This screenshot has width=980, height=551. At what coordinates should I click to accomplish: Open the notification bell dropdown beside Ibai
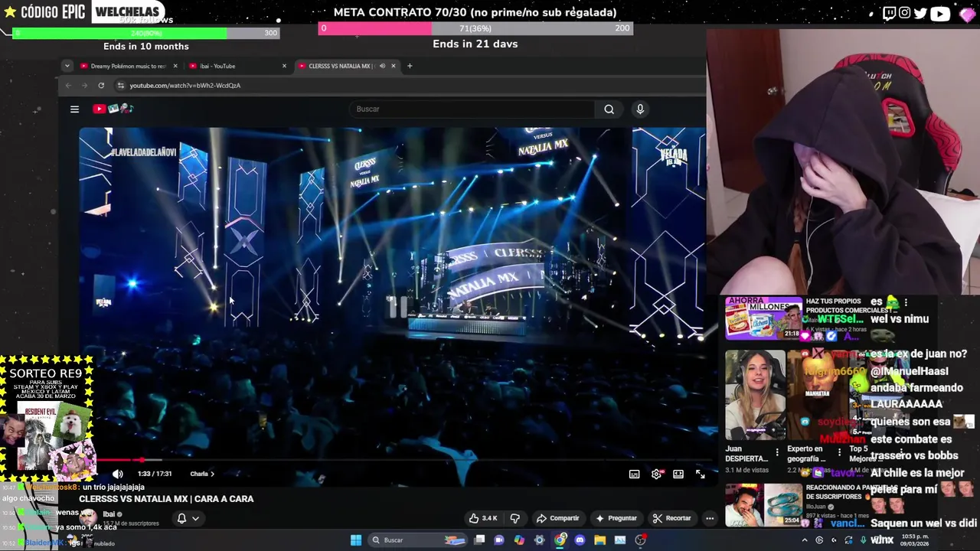[x=188, y=518]
